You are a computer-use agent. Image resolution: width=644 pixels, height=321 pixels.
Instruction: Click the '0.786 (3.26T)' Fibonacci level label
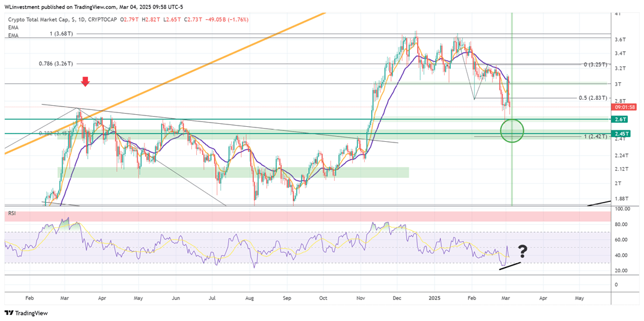point(56,64)
